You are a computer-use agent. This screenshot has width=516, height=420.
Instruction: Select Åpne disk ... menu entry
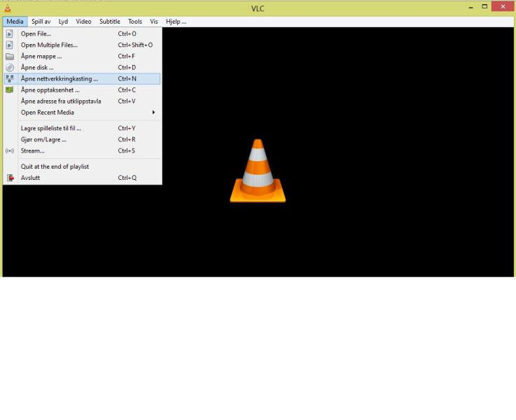pyautogui.click(x=83, y=67)
